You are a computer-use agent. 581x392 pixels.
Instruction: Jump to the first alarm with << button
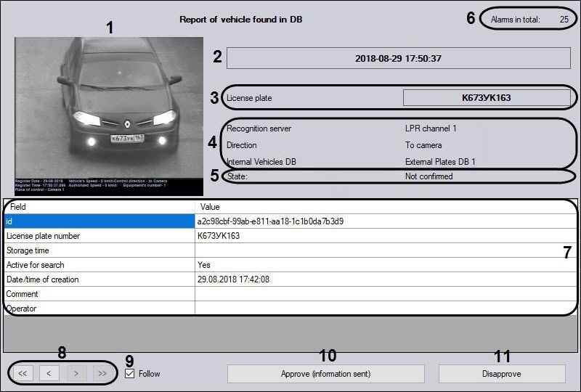[23, 374]
